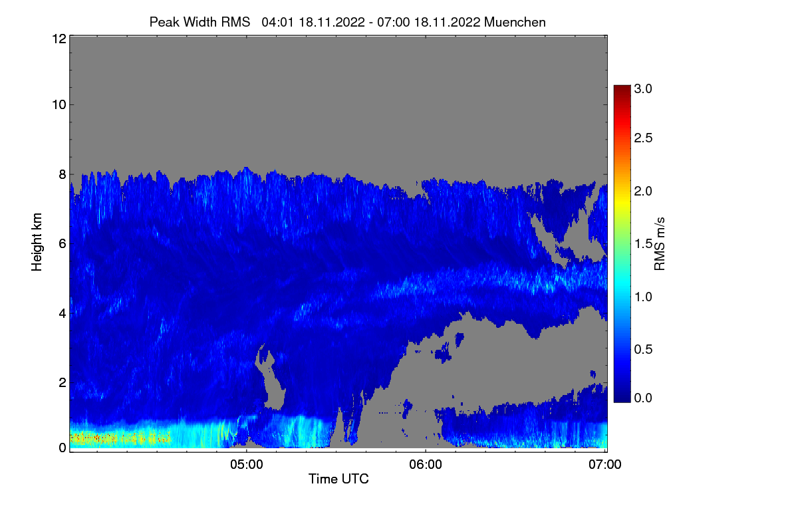The height and width of the screenshot is (532, 798).
Task: Click the height tick label 10
Action: (59, 104)
